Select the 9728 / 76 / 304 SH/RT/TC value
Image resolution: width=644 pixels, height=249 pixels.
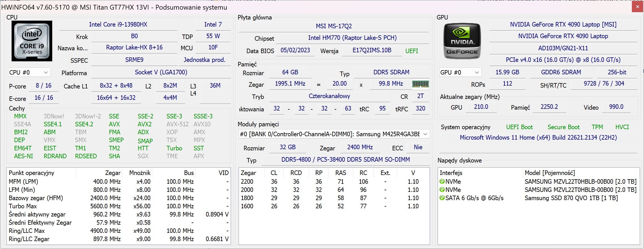tap(604, 84)
